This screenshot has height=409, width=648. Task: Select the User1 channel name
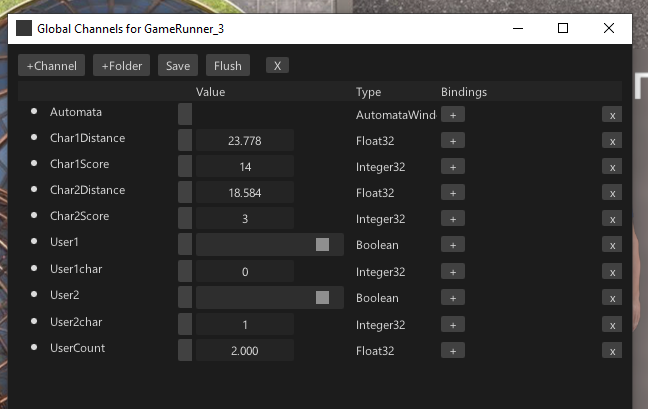point(64,242)
